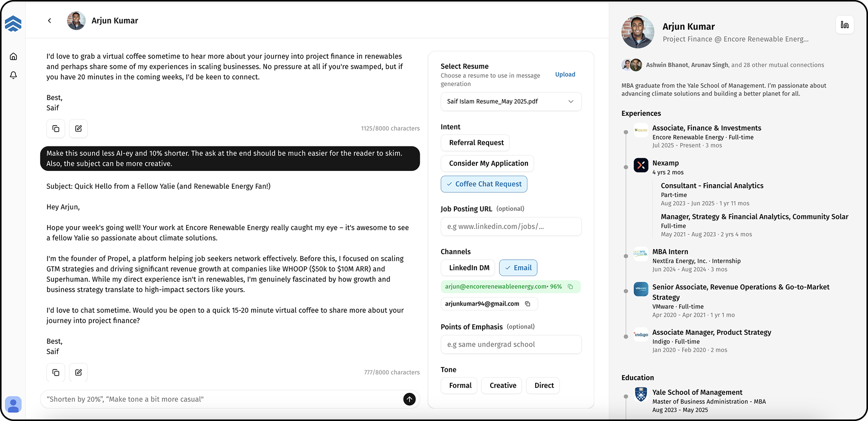Click the Job Posting URL field
868x421 pixels.
coord(511,227)
